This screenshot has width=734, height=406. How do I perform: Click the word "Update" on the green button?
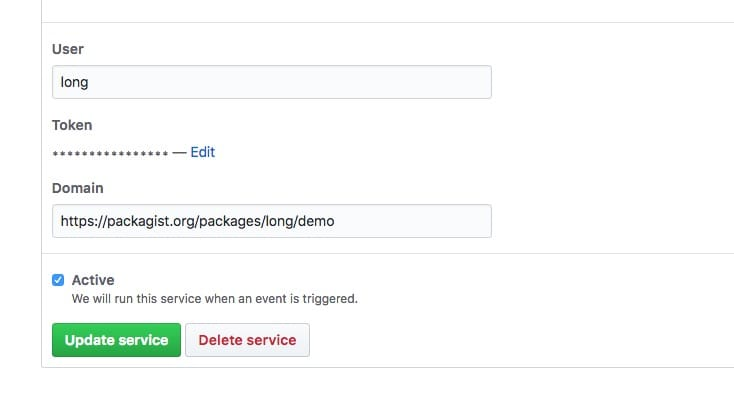[x=89, y=340]
